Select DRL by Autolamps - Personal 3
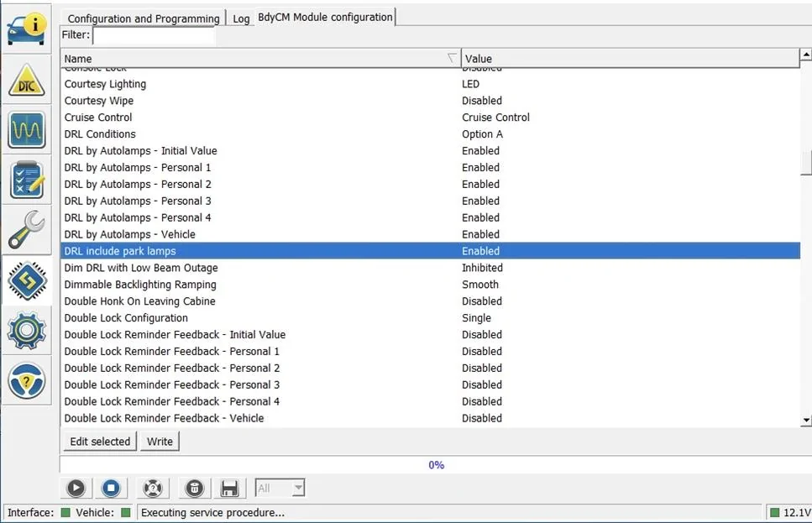This screenshot has width=812, height=523. click(430, 201)
